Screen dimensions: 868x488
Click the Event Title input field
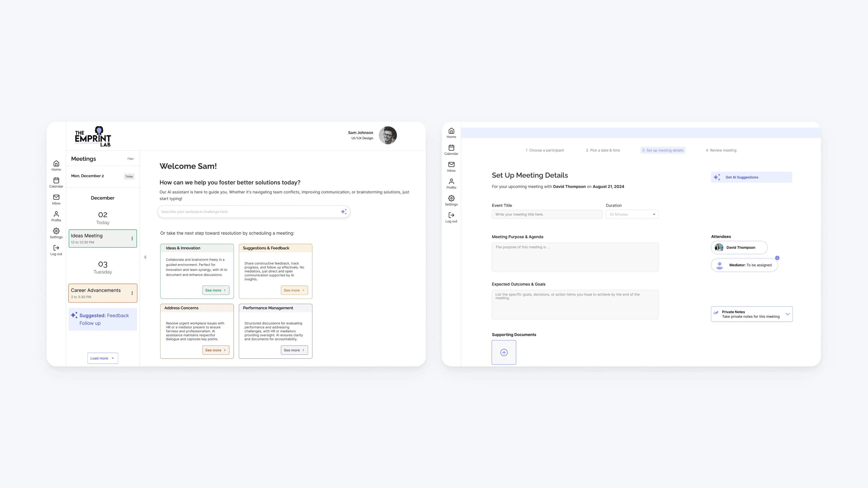(547, 214)
